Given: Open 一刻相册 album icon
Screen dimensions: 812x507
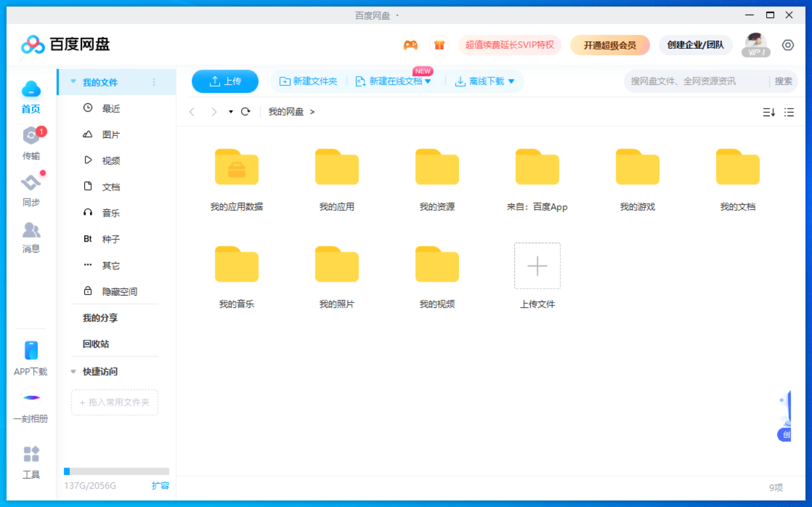Looking at the screenshot, I should tap(30, 398).
